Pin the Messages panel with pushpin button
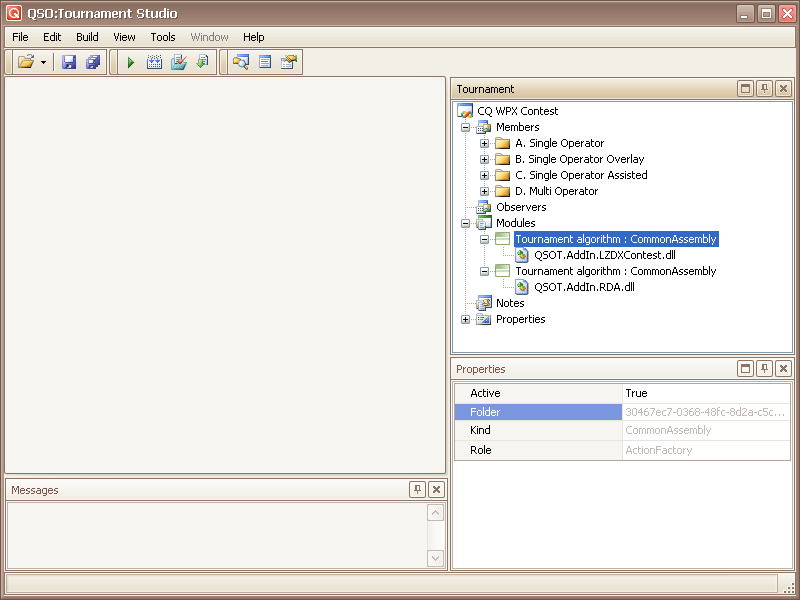This screenshot has height=600, width=800. pos(417,489)
